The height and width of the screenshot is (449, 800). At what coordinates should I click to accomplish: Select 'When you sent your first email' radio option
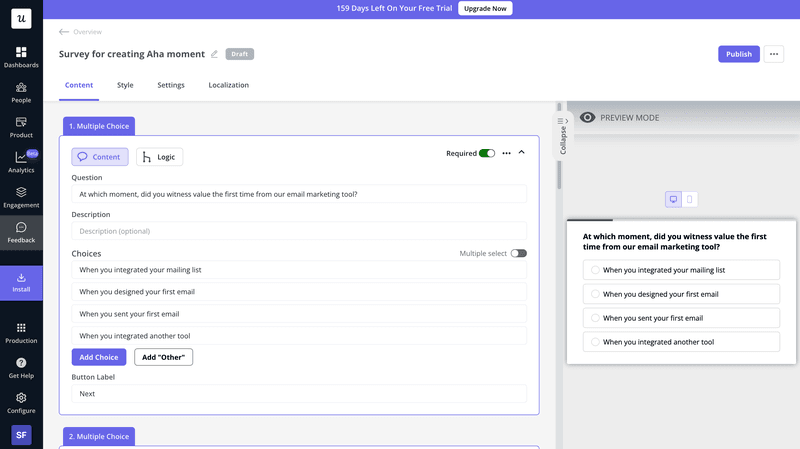pos(596,318)
